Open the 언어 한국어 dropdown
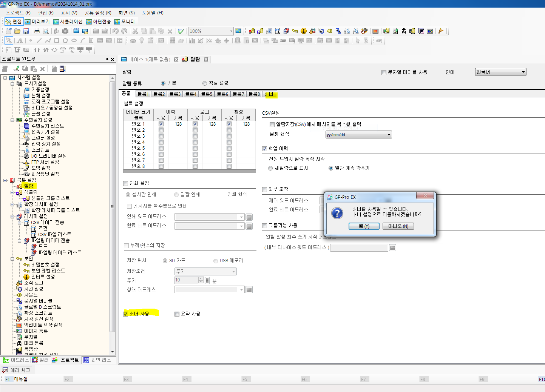This screenshot has width=545, height=392. [523, 72]
